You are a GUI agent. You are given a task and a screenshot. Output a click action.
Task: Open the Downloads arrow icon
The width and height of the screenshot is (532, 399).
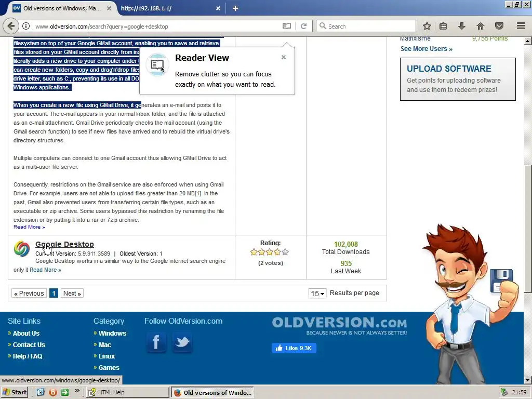click(462, 26)
